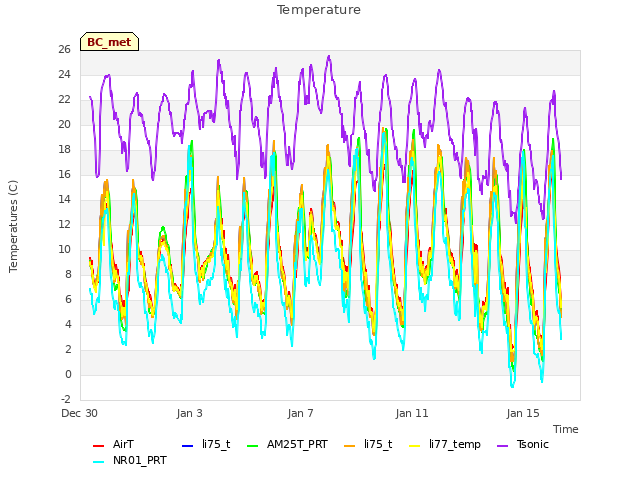Image resolution: width=640 pixels, height=480 pixels.
Task: Click the red AirT legend swatch
Action: [x=98, y=445]
